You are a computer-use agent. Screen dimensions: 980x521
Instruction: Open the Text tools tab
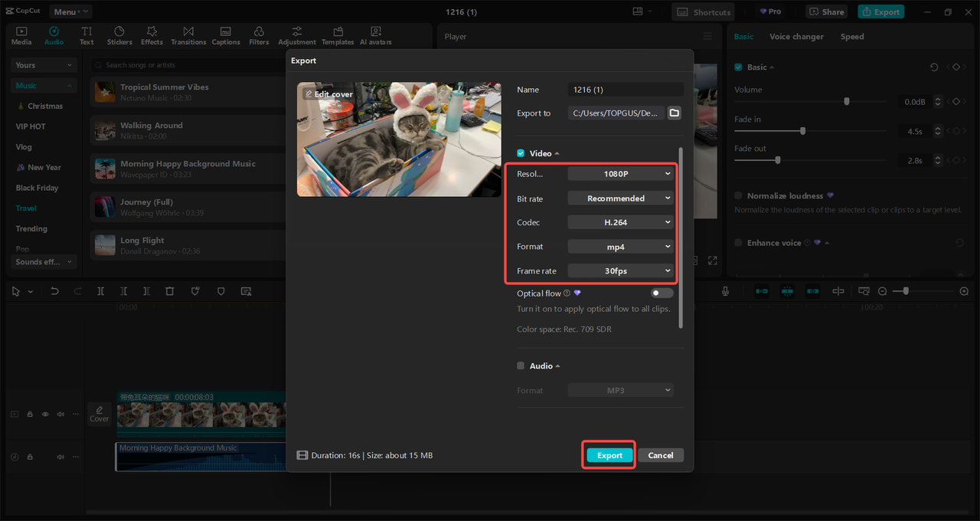pyautogui.click(x=87, y=35)
